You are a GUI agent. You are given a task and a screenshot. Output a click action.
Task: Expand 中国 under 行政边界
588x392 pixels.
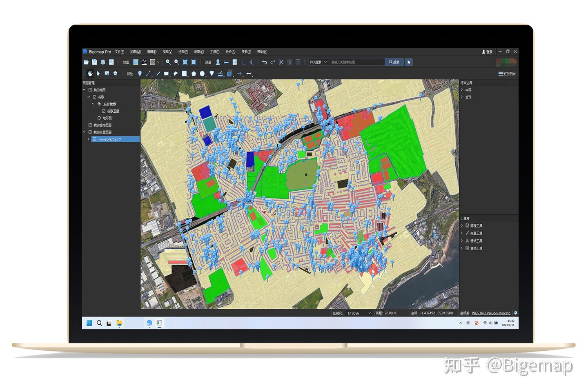[x=462, y=89]
